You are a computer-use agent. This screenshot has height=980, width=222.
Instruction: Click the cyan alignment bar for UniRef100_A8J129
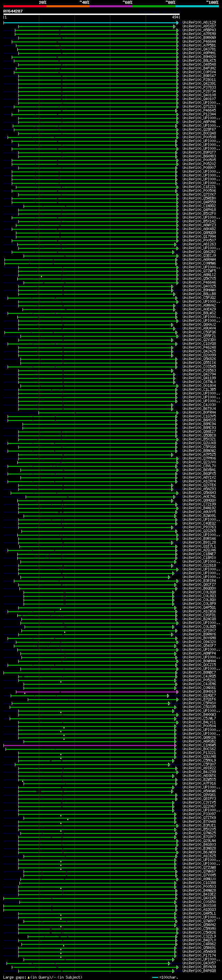point(91,23)
